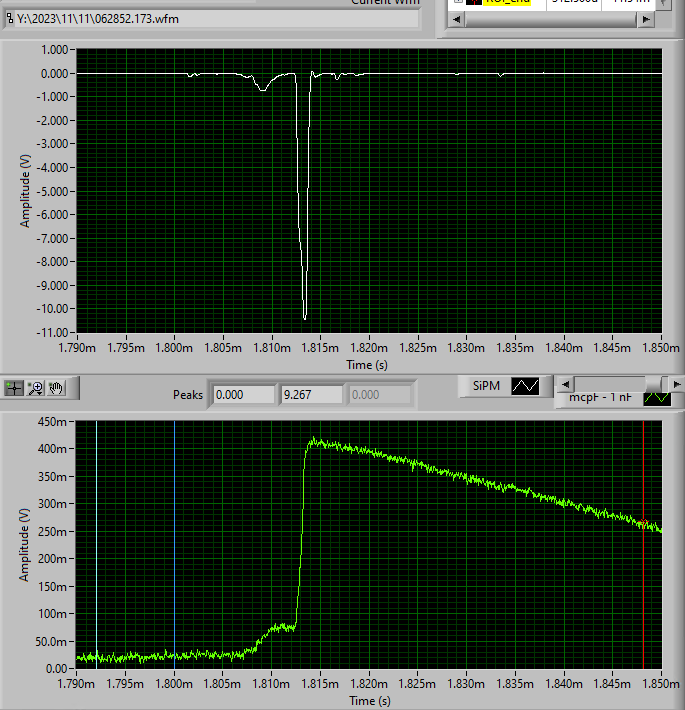This screenshot has height=710, width=685.
Task: Click the disabled third Peaks field
Action: tap(379, 395)
